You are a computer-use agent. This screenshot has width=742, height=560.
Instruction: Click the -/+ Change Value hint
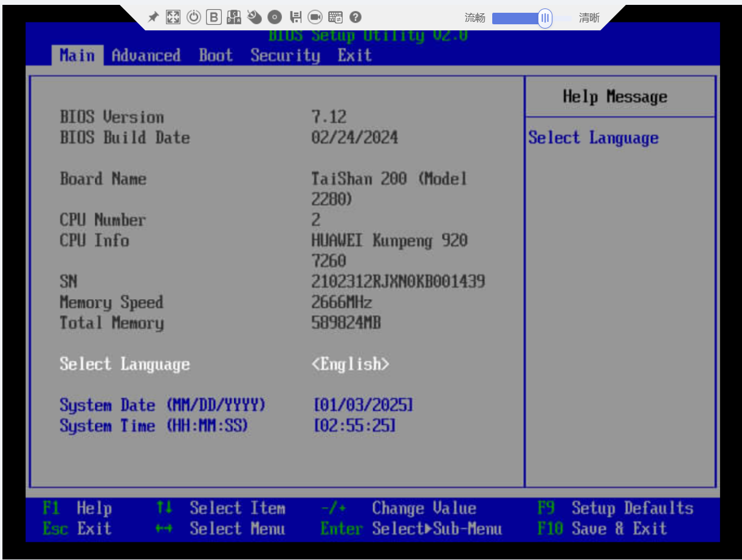[399, 508]
